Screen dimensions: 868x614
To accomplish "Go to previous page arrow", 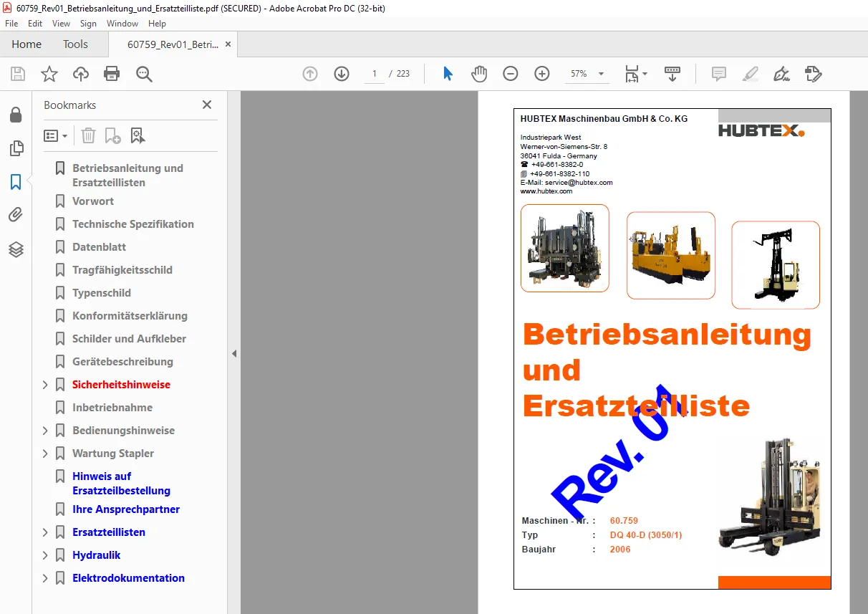I will tap(310, 74).
